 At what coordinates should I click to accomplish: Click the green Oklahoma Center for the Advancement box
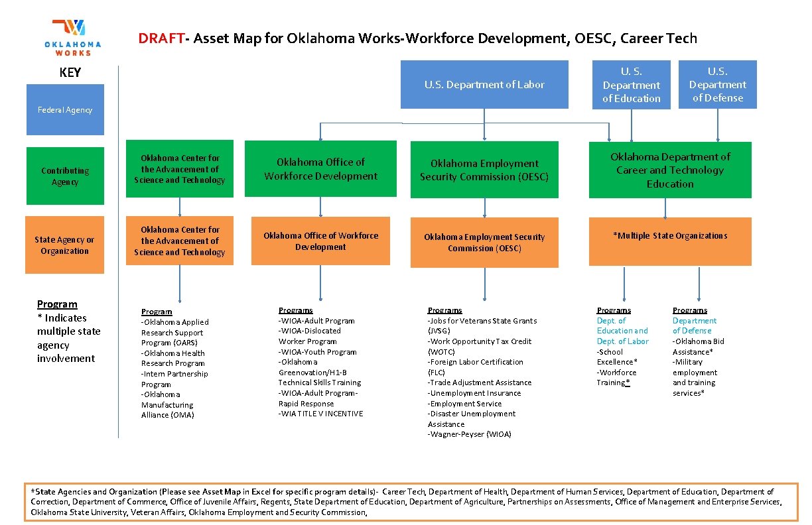pos(180,168)
